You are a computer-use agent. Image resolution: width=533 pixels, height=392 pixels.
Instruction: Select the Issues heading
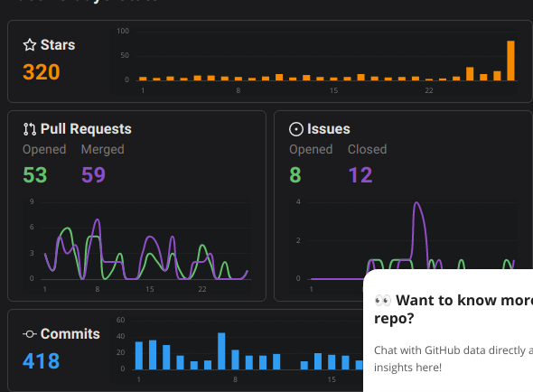328,129
